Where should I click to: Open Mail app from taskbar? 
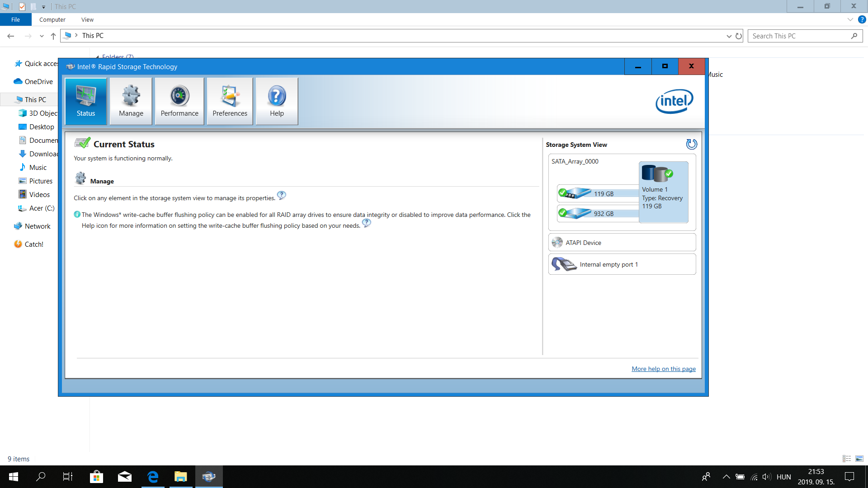(125, 477)
